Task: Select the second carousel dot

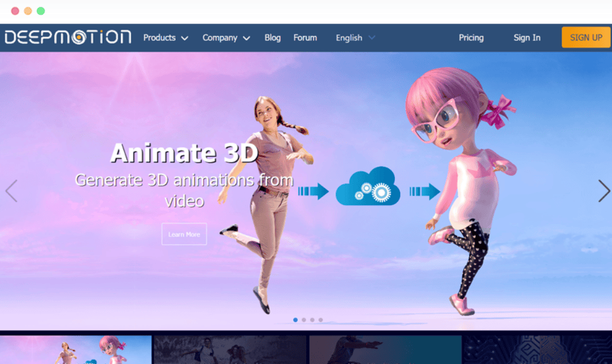Action: click(305, 320)
